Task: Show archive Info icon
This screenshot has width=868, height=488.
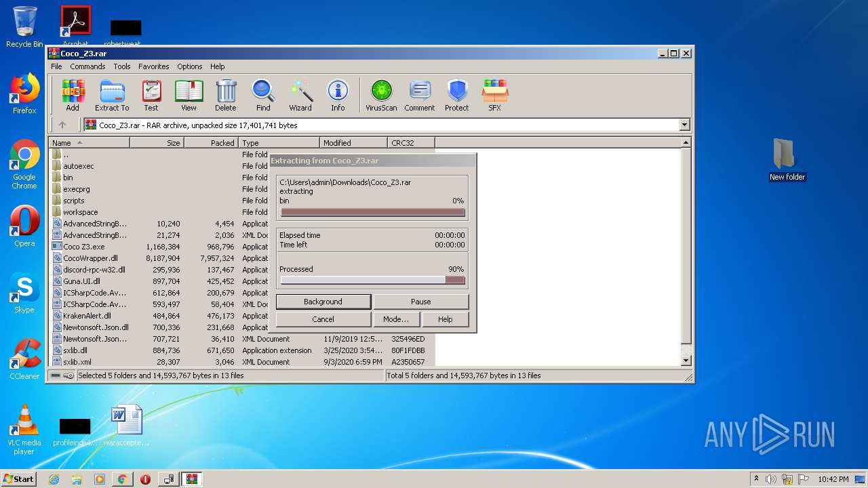Action: click(338, 95)
